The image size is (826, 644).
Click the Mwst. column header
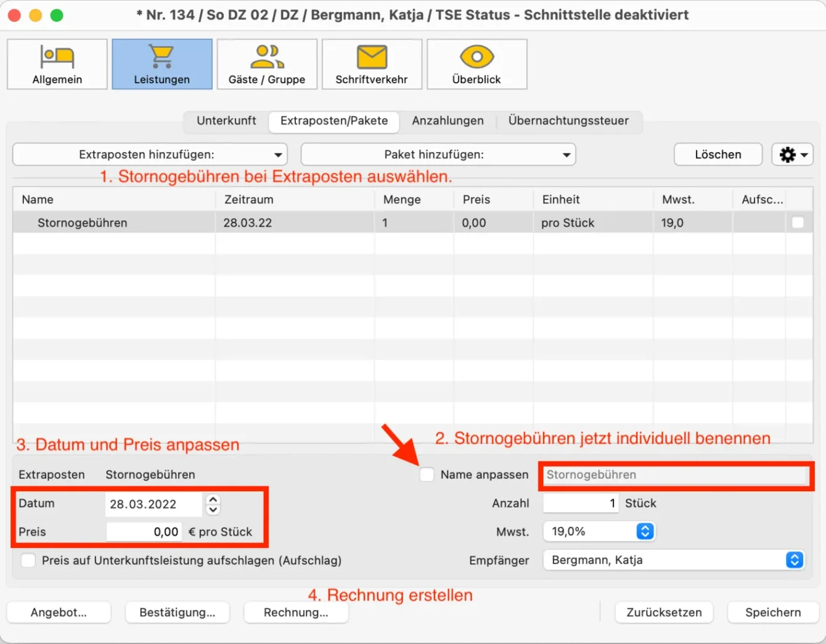(693, 200)
